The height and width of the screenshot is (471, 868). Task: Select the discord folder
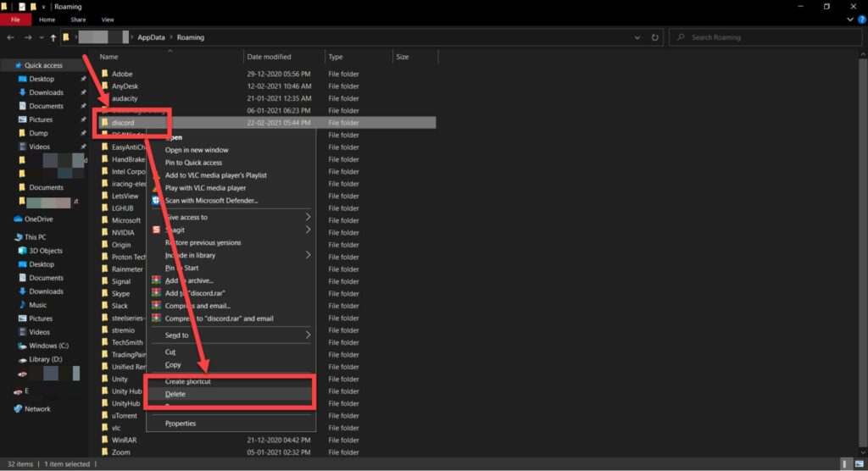point(123,123)
